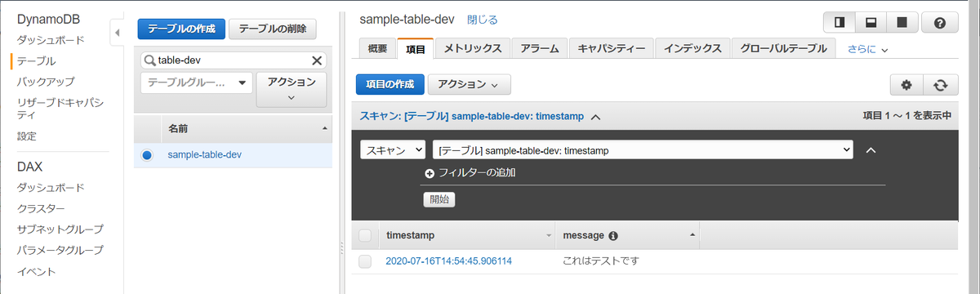Open 設定 in the sidebar

[x=27, y=136]
